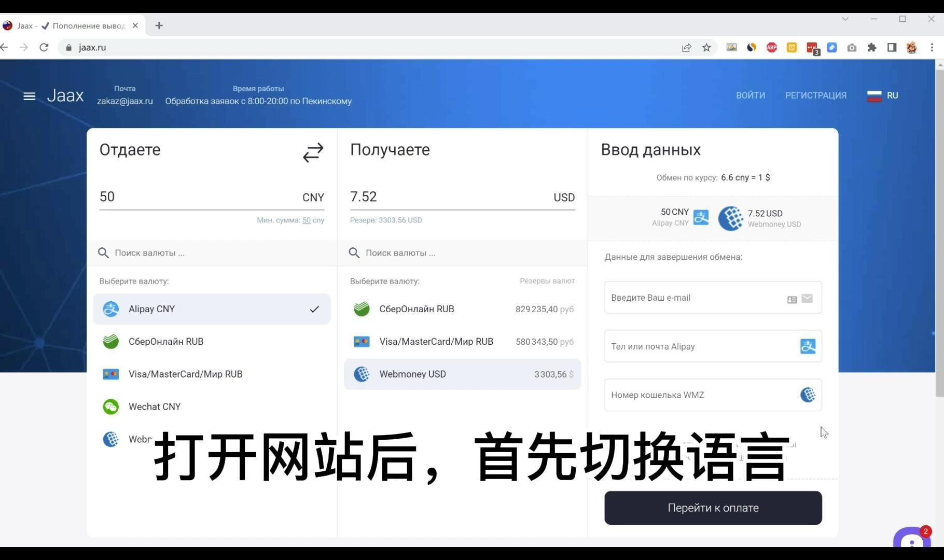Click the Alipay icon in the contact field
This screenshot has height=560, width=944.
click(x=808, y=346)
